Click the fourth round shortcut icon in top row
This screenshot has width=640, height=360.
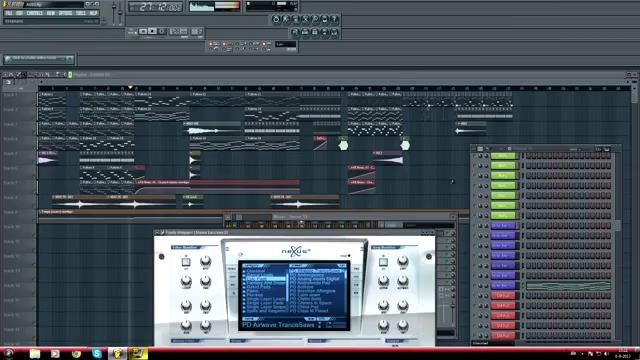point(305,19)
